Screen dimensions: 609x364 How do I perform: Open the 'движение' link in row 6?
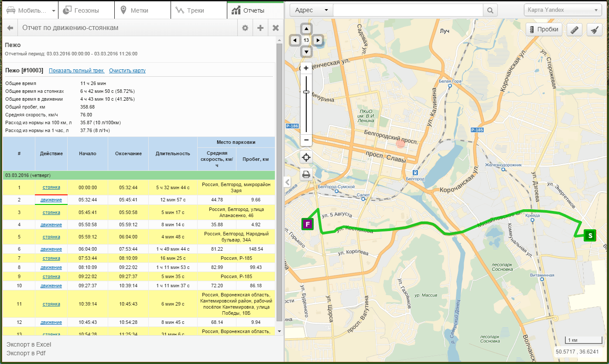click(x=51, y=249)
